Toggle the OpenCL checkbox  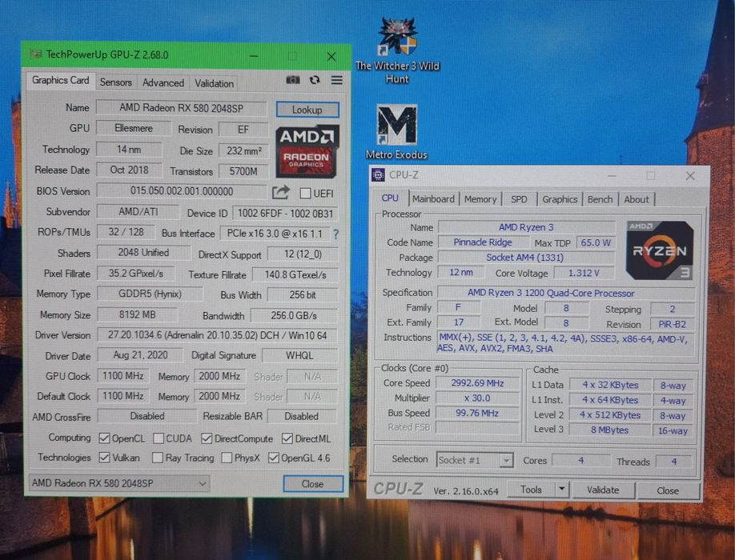104,438
